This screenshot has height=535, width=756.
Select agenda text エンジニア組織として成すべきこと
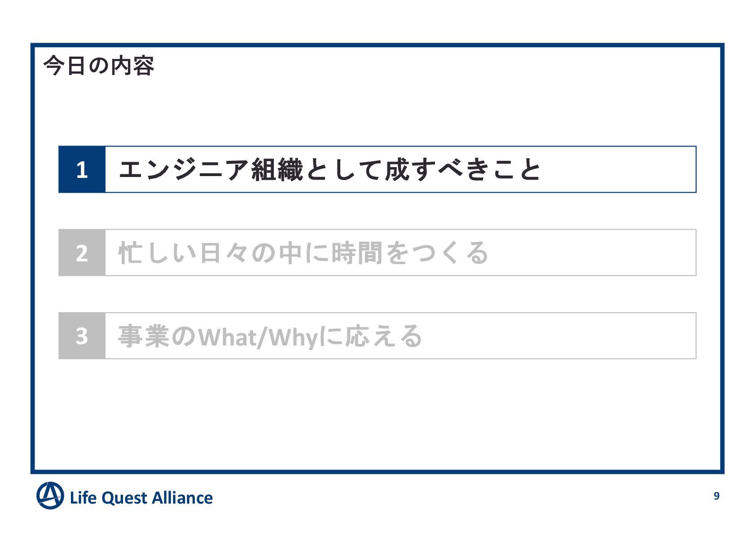[x=330, y=170]
